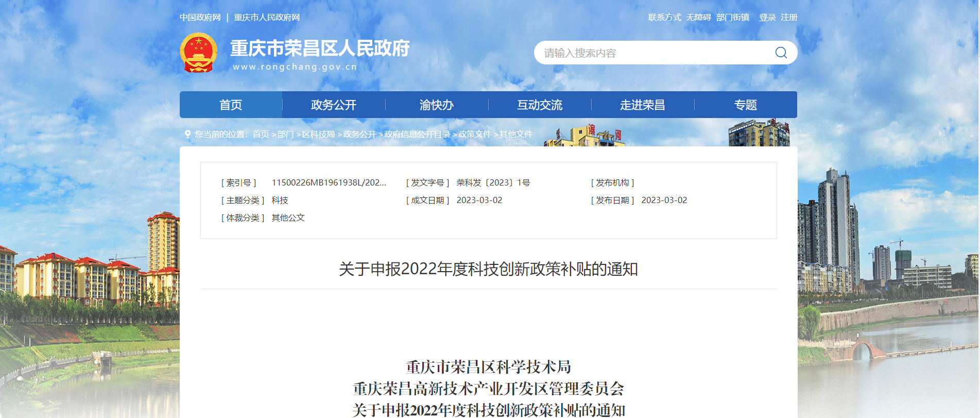
Task: Expand the 部门街镇 list
Action: point(732,18)
